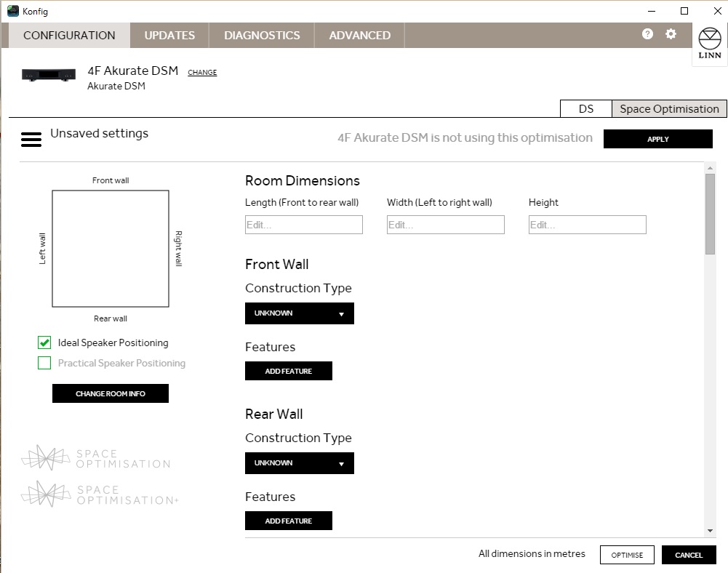
Task: Focus the room Length input field
Action: click(x=304, y=225)
